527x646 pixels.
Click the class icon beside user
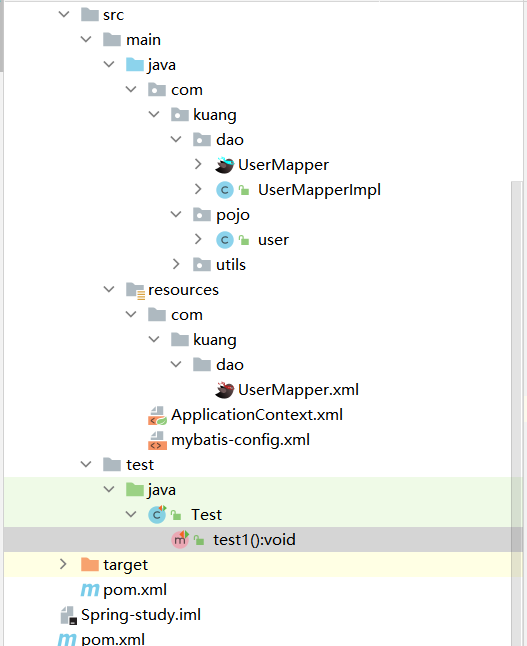point(225,240)
